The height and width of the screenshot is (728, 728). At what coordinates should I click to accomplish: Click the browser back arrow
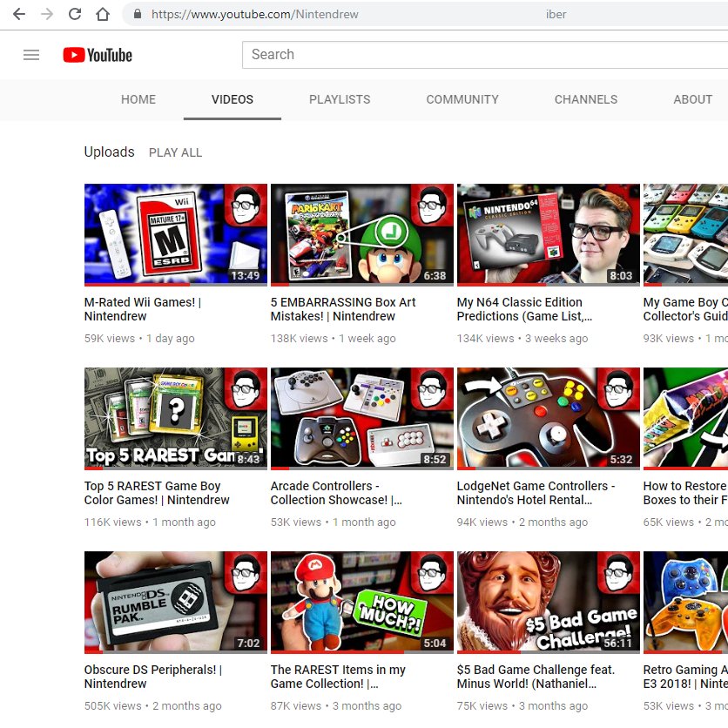pyautogui.click(x=19, y=15)
